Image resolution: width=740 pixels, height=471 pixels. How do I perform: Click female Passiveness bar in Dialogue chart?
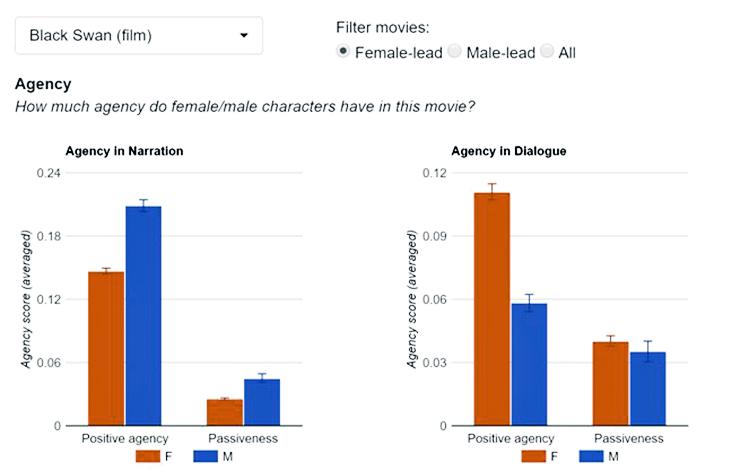pos(611,384)
